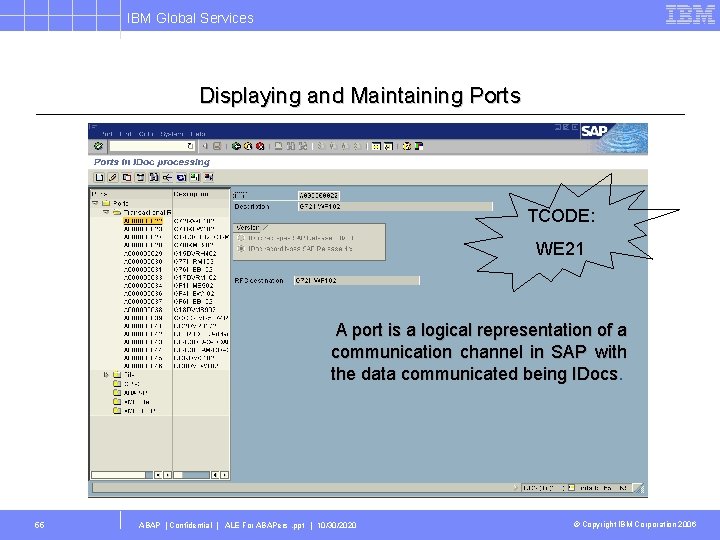The width and height of the screenshot is (720, 540).
Task: Click the Create New Session icon
Action: point(376,146)
